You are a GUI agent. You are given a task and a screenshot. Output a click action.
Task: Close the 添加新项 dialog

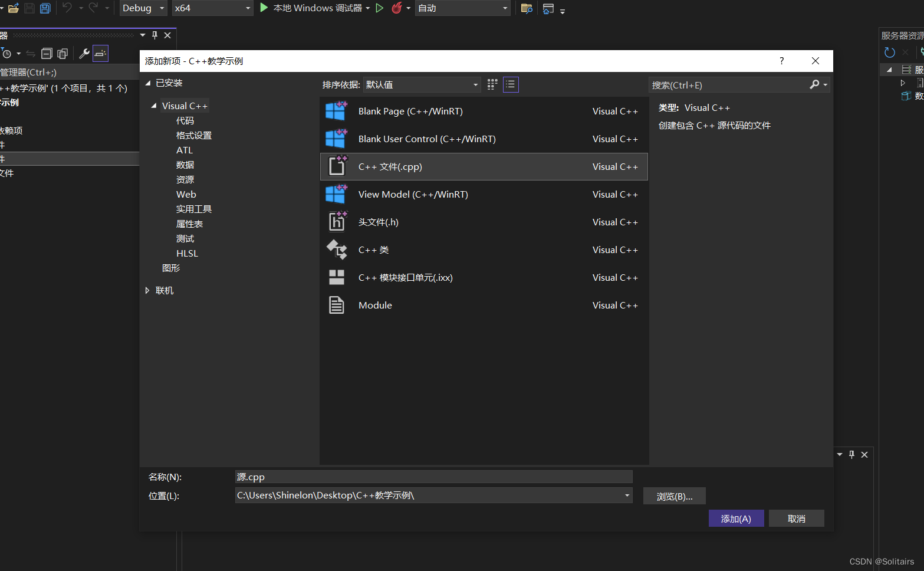click(816, 61)
